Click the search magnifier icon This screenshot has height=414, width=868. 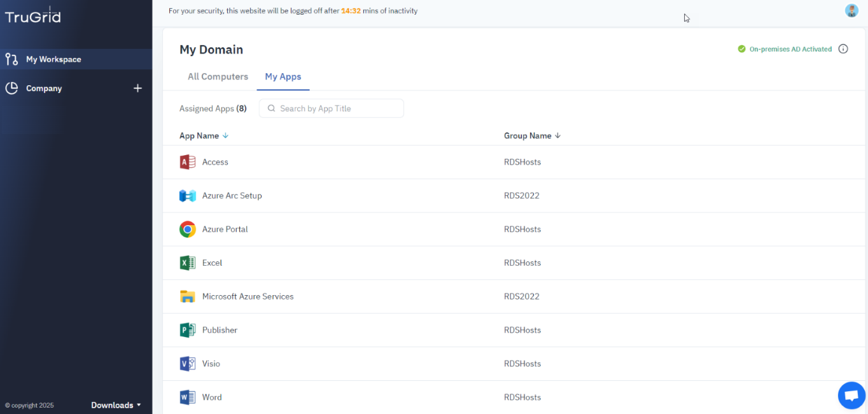coord(272,109)
